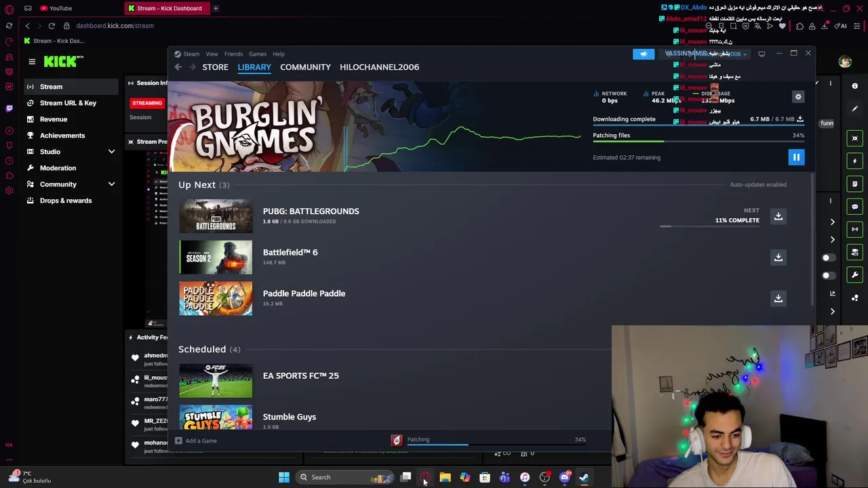868x488 pixels.
Task: Switch to the Steam LIBRARY tab
Action: pos(254,67)
